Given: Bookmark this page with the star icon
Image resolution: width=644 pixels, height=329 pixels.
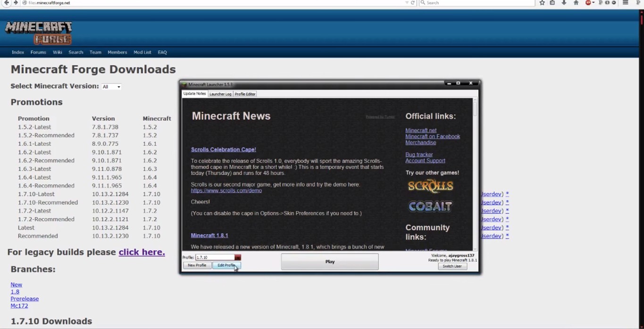Looking at the screenshot, I should 542,3.
